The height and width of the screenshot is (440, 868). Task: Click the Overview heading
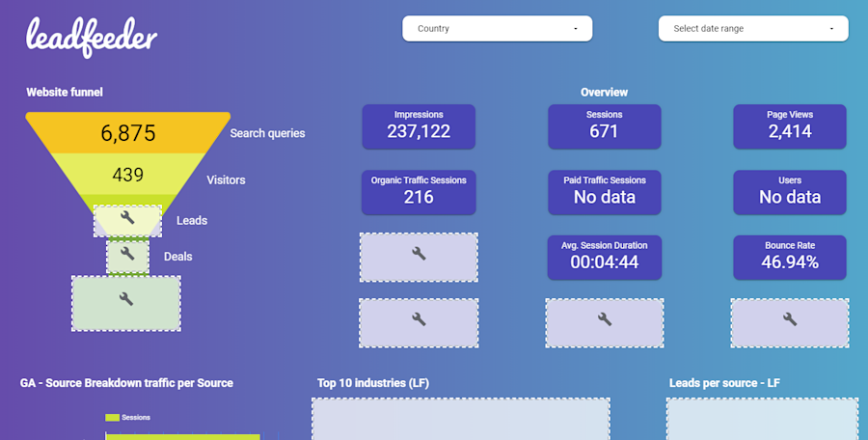point(604,93)
